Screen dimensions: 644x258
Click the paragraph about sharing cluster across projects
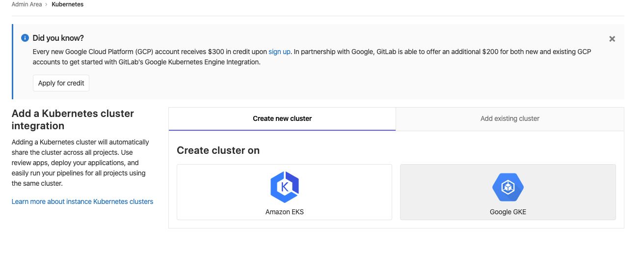pyautogui.click(x=80, y=163)
